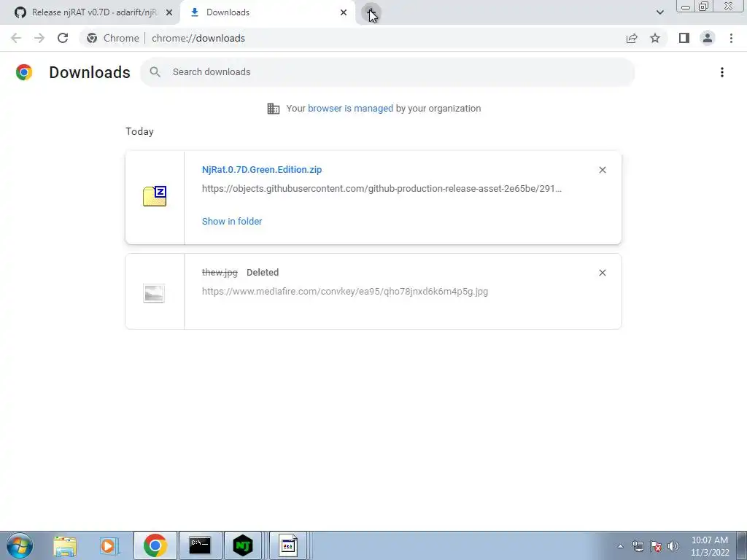Click the mediafire source URL

point(345,292)
